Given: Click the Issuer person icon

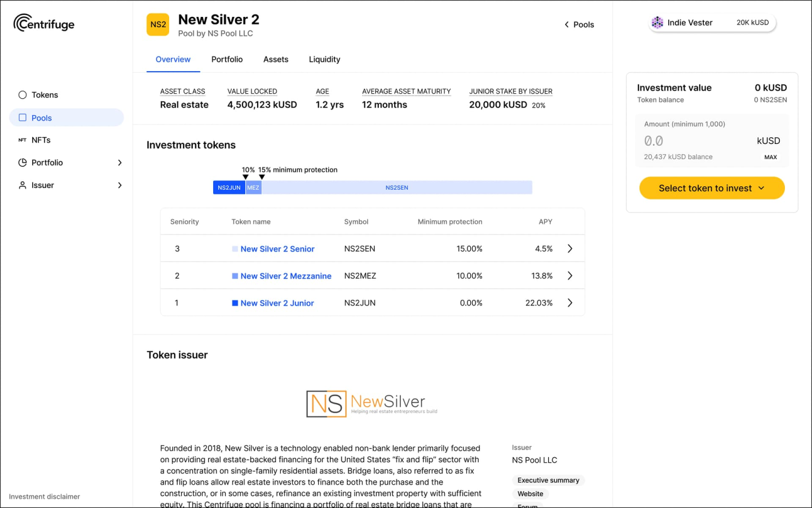Looking at the screenshot, I should 23,185.
